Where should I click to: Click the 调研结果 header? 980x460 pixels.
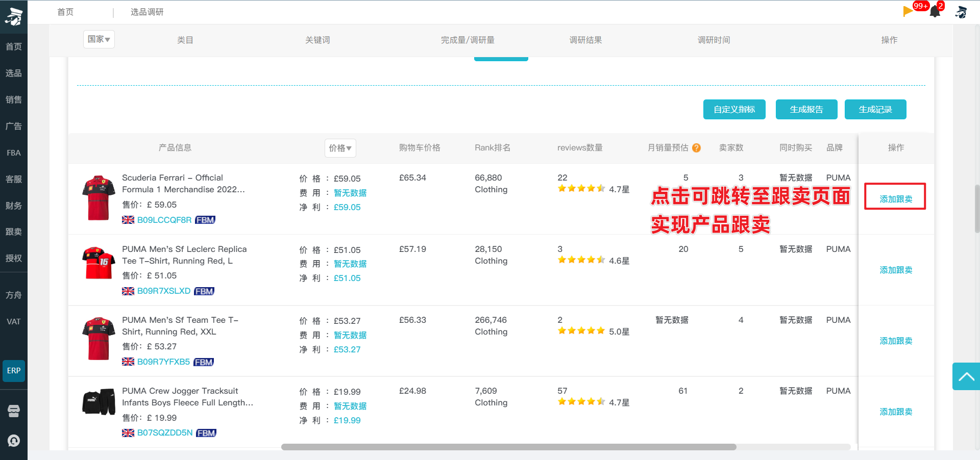point(585,40)
